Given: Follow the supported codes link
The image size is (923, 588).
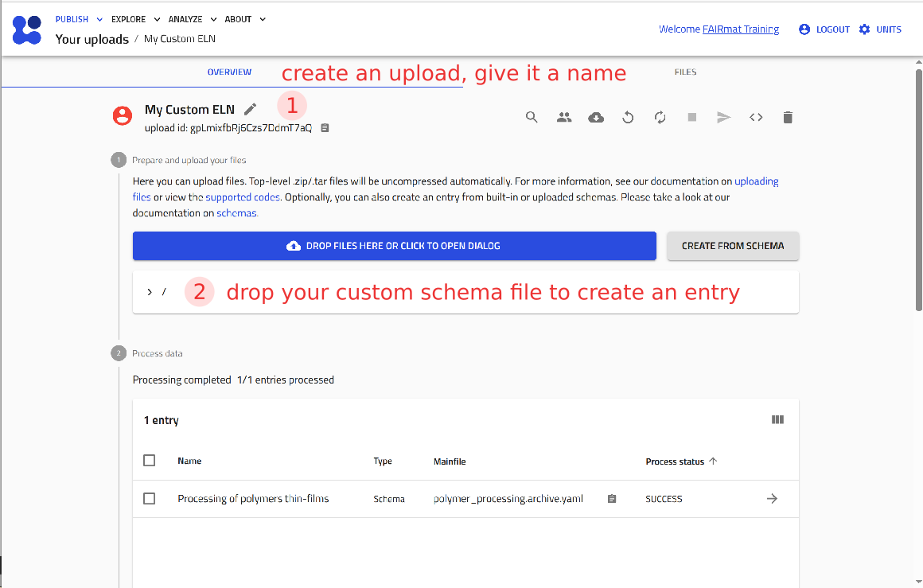Looking at the screenshot, I should pos(243,197).
